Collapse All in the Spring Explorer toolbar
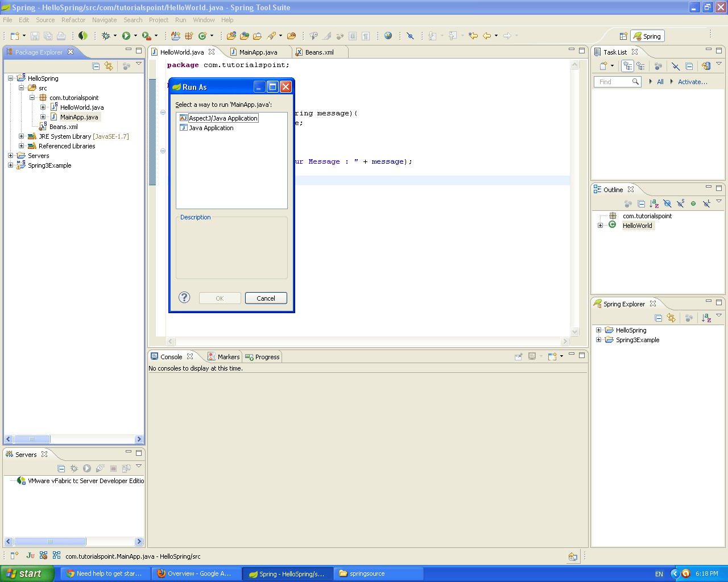The image size is (728, 582). pos(659,318)
